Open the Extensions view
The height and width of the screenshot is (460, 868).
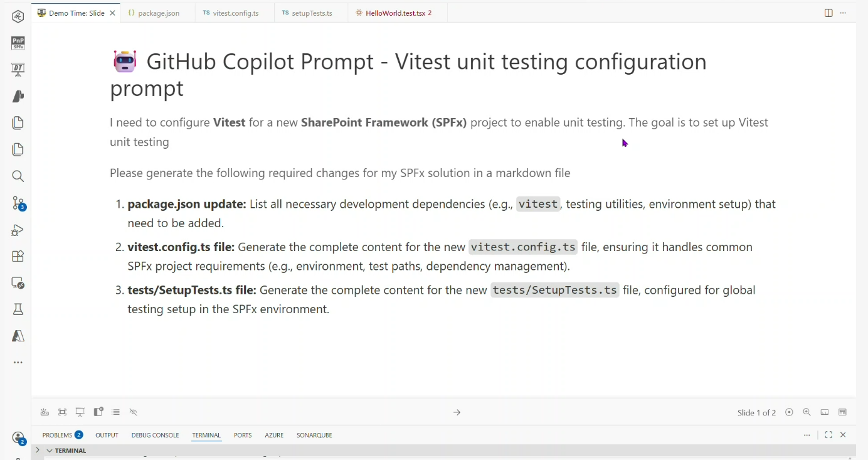pyautogui.click(x=18, y=256)
